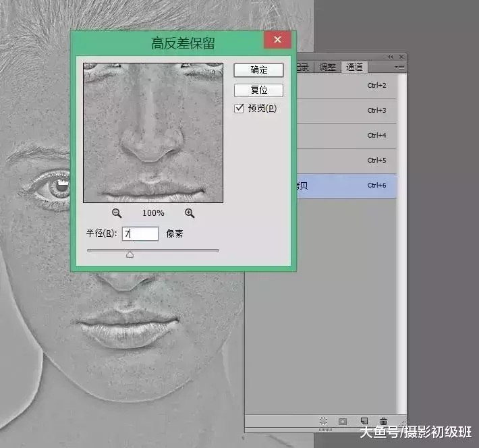Select the channel row with Ctrl+2

(x=347, y=86)
